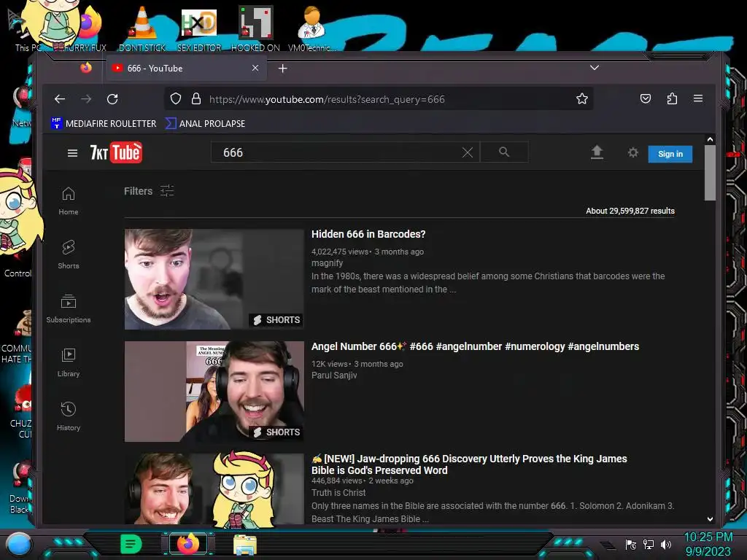747x560 pixels.
Task: Click the page scrollbar down arrow
Action: click(x=710, y=519)
